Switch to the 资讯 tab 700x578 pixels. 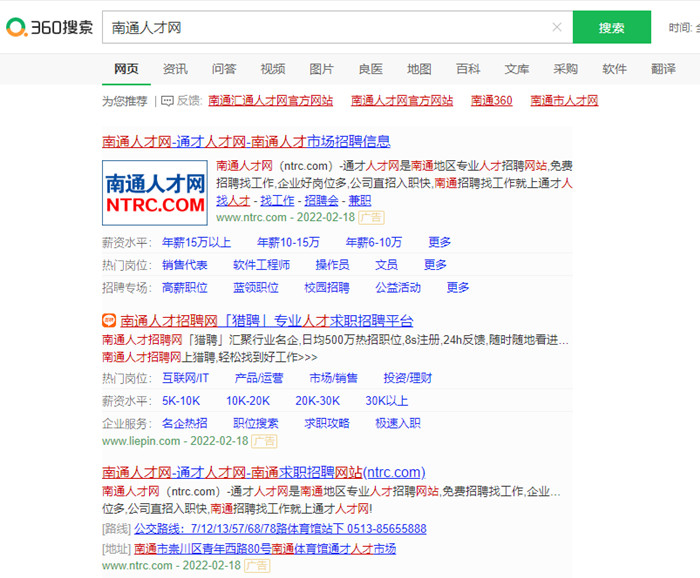[x=175, y=69]
